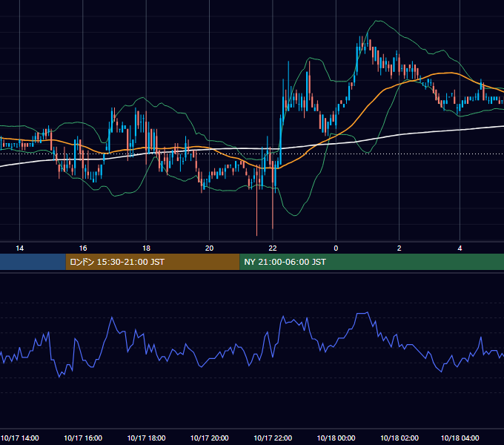Screen dimensions: 504x445
Task: Click the 14 hour axis label
Action: pos(19,248)
